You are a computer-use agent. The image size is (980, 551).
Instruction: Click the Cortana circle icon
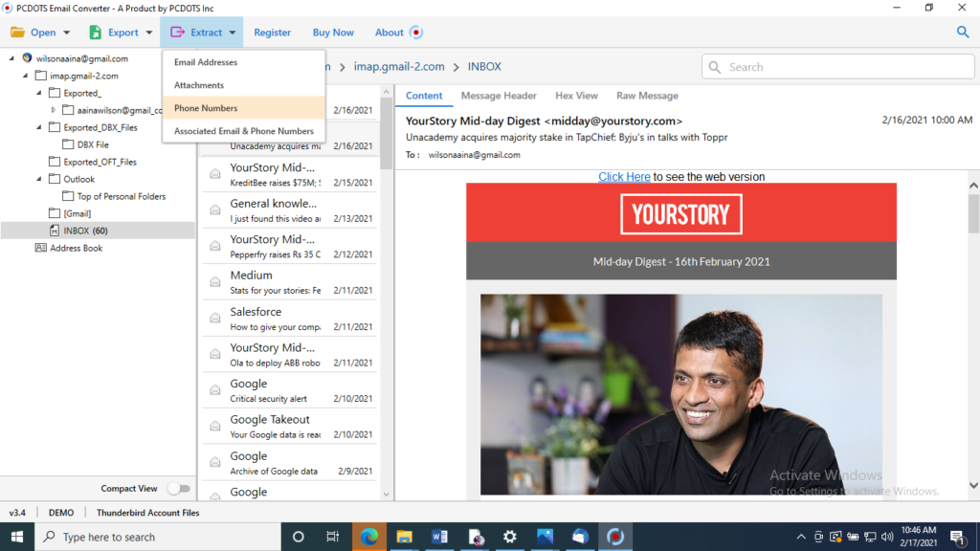coord(299,537)
